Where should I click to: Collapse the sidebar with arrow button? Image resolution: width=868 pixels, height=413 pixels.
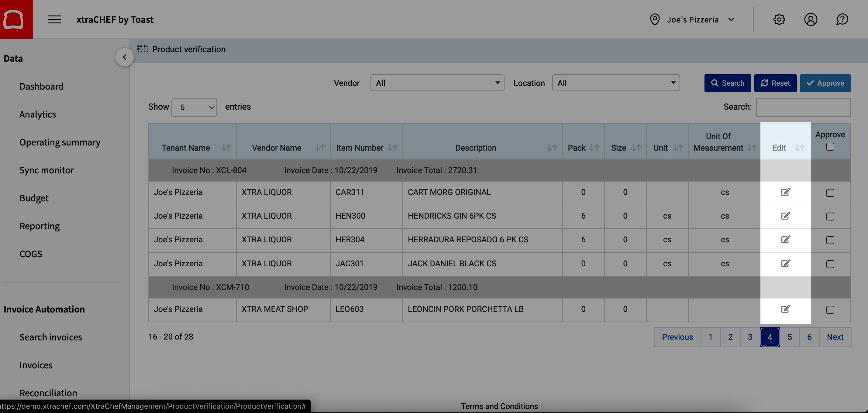pyautogui.click(x=124, y=57)
